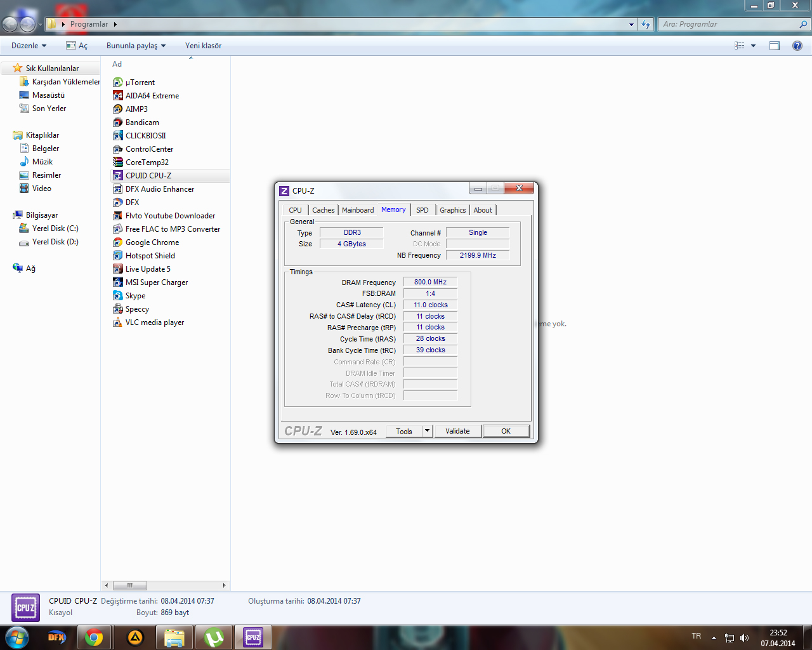Viewport: 812px width, 650px height.
Task: Select the CLICKBIOSII icon
Action: pos(117,136)
